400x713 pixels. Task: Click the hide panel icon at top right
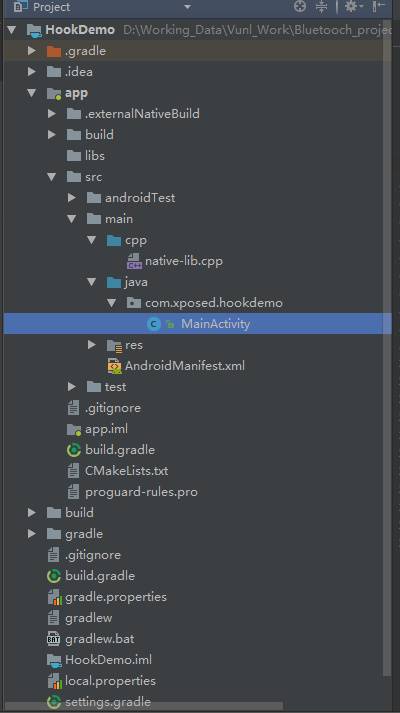point(378,6)
